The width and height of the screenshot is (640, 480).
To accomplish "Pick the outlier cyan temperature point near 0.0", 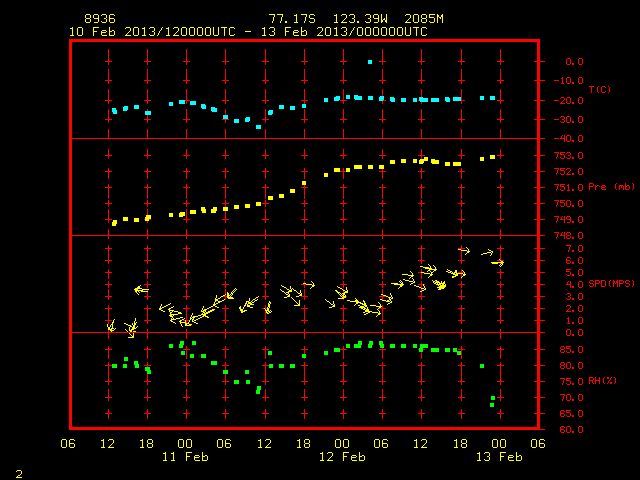I will point(370,62).
